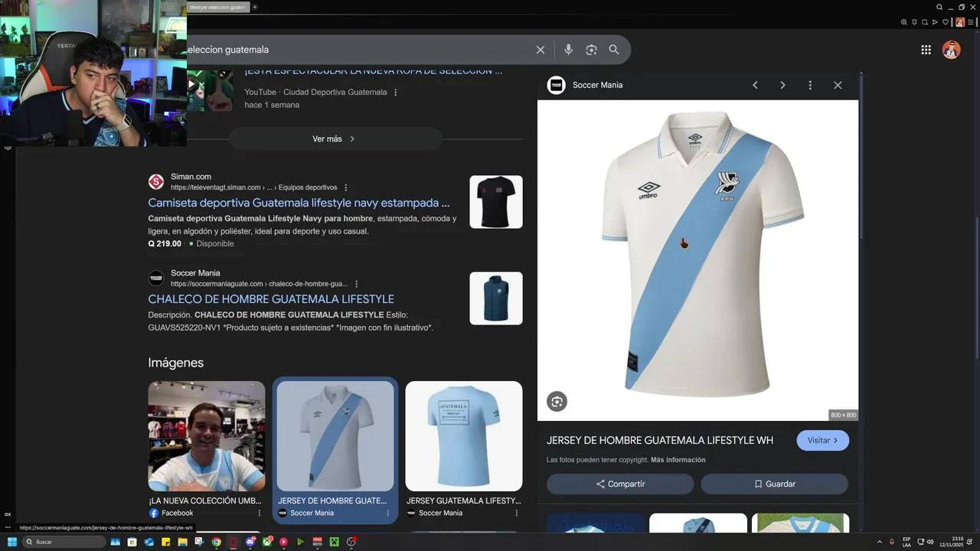Click the send arrow icon in toolbar
The image size is (980, 551).
pos(935,22)
